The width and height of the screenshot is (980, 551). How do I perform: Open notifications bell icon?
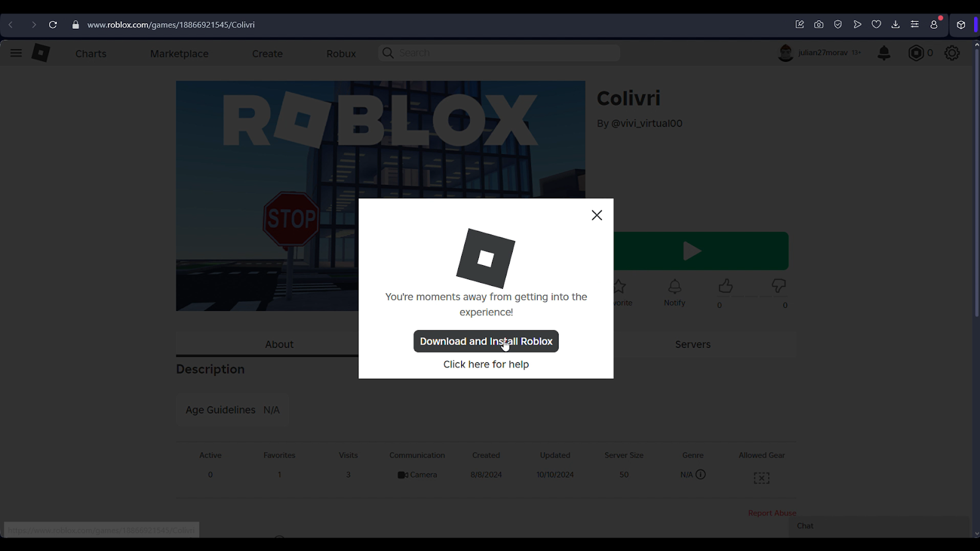pyautogui.click(x=884, y=53)
